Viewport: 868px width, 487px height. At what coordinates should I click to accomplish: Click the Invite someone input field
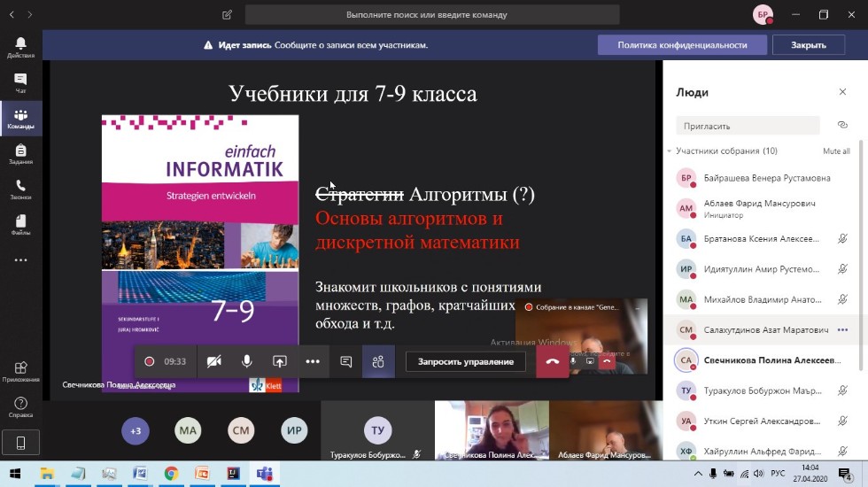point(748,126)
